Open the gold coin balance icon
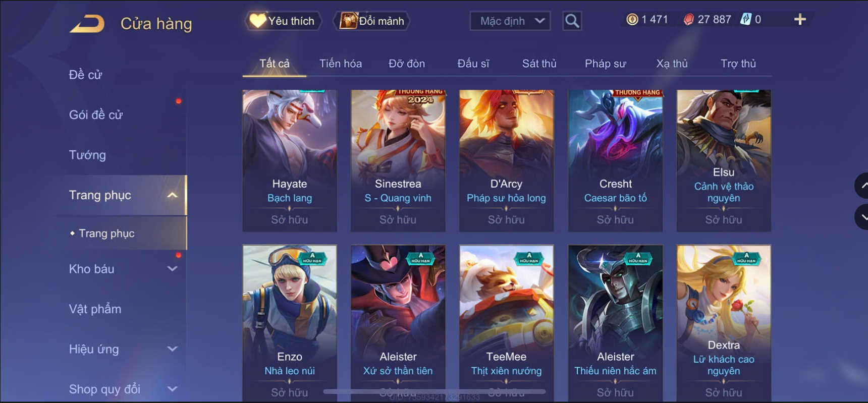Viewport: 868px width, 403px height. pyautogui.click(x=632, y=20)
